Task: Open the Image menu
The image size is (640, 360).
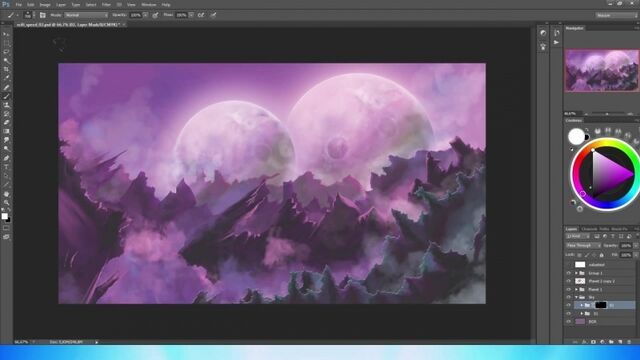Action: [x=45, y=4]
